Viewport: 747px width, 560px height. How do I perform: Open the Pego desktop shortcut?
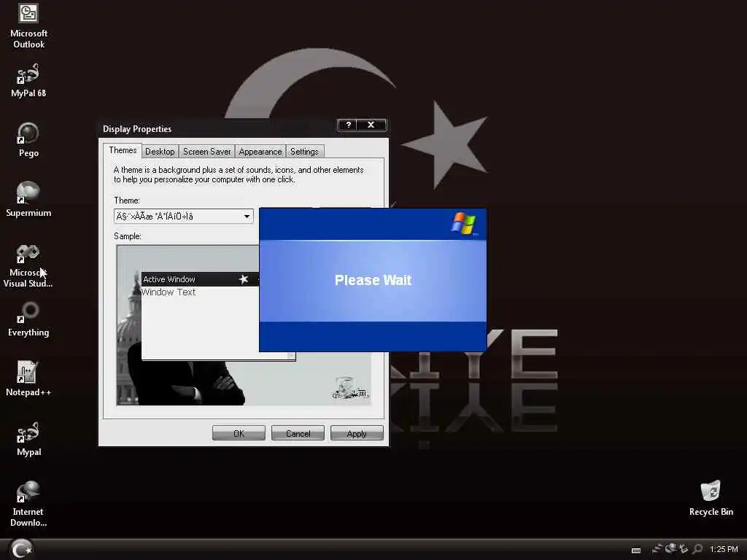[28, 140]
